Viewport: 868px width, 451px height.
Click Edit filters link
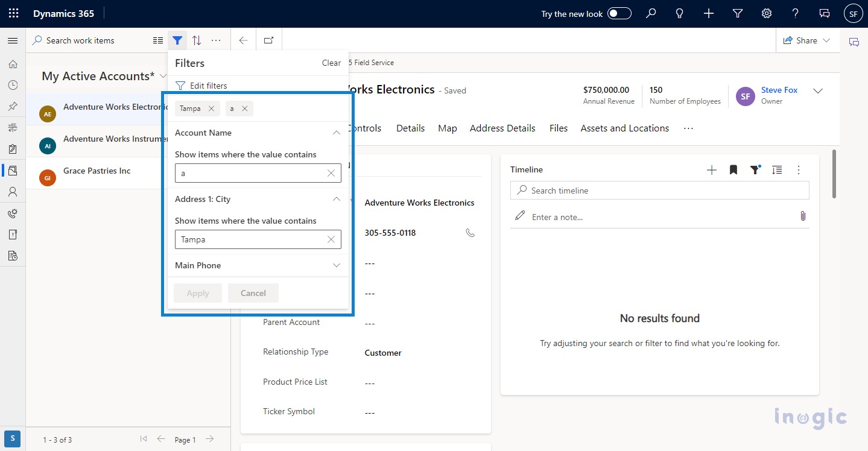[201, 86]
